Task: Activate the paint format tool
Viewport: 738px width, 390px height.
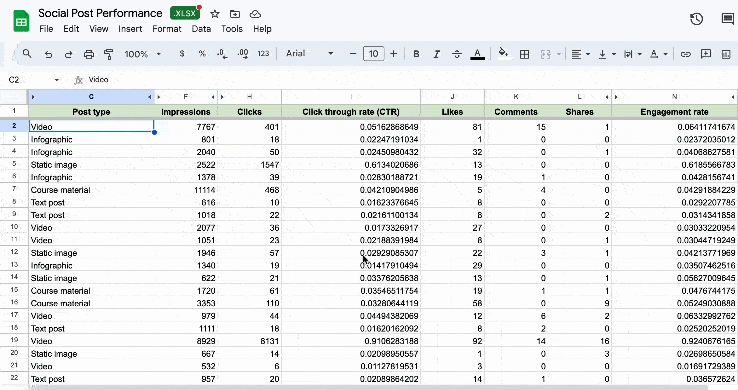Action: (x=109, y=54)
